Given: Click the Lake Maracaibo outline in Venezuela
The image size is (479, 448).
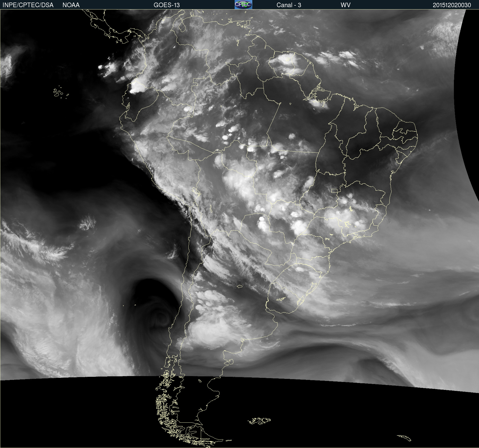Looking at the screenshot, I should tap(182, 26).
